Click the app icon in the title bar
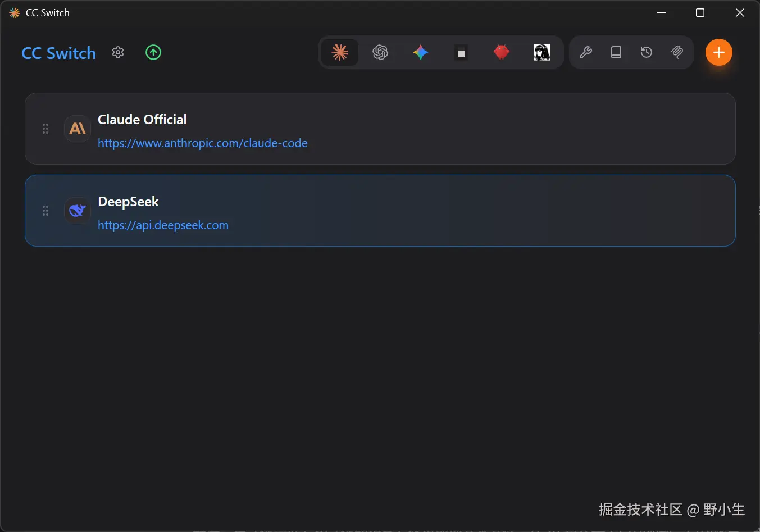The height and width of the screenshot is (532, 760). click(15, 12)
